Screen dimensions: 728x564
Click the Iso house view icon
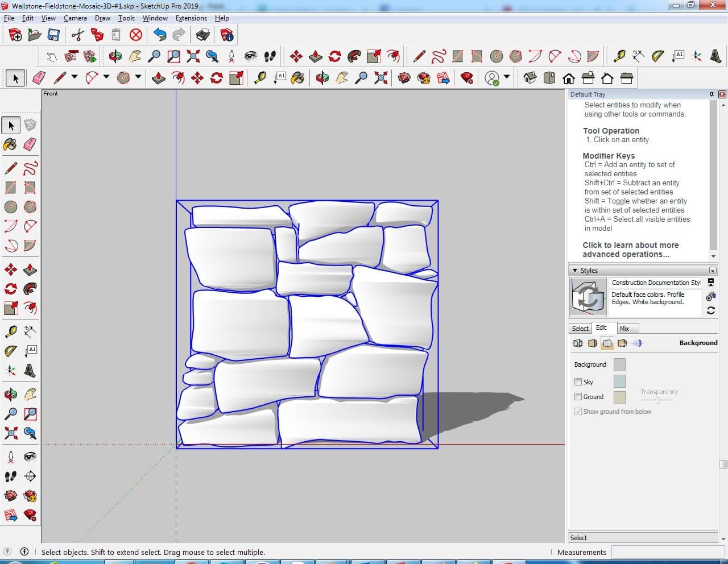[x=530, y=78]
